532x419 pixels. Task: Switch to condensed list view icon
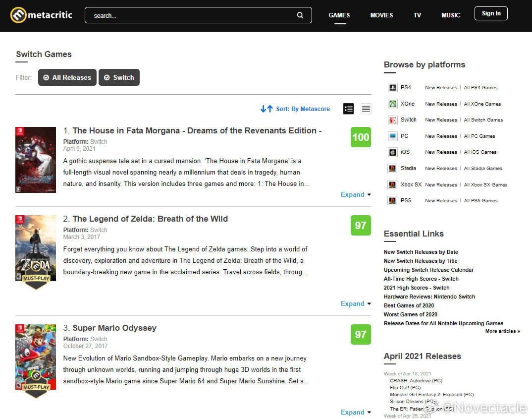point(366,109)
